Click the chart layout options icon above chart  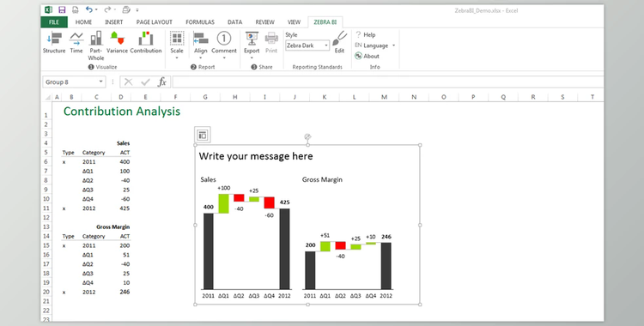(203, 135)
